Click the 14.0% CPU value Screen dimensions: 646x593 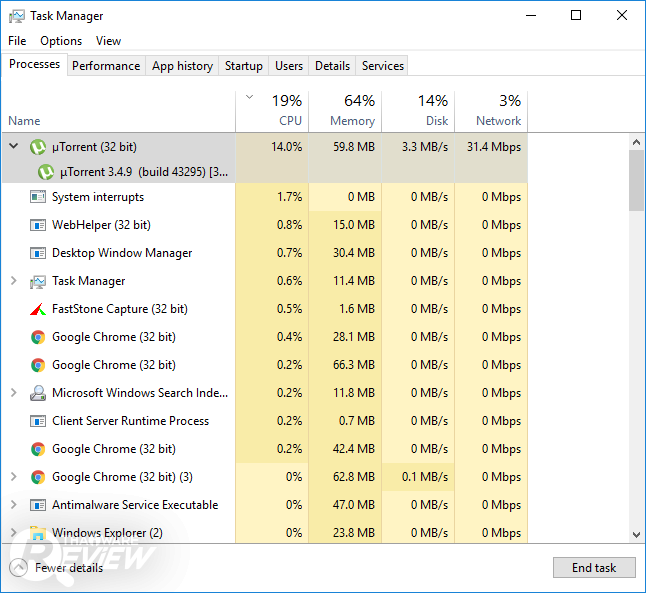(x=286, y=147)
